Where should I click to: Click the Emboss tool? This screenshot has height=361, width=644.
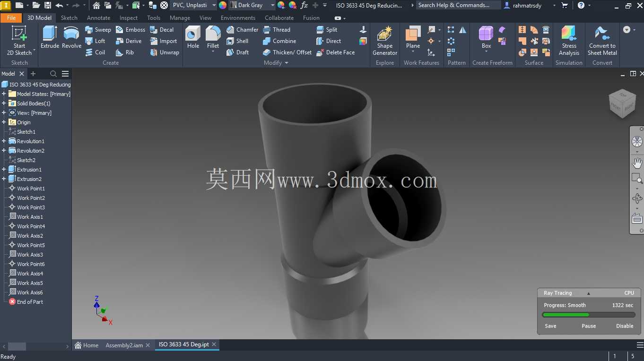coord(131,29)
